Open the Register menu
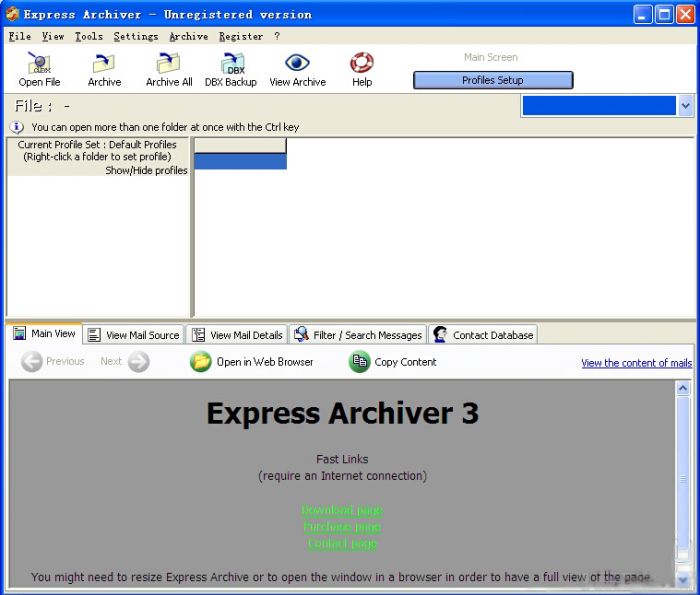The height and width of the screenshot is (595, 700). [x=241, y=36]
